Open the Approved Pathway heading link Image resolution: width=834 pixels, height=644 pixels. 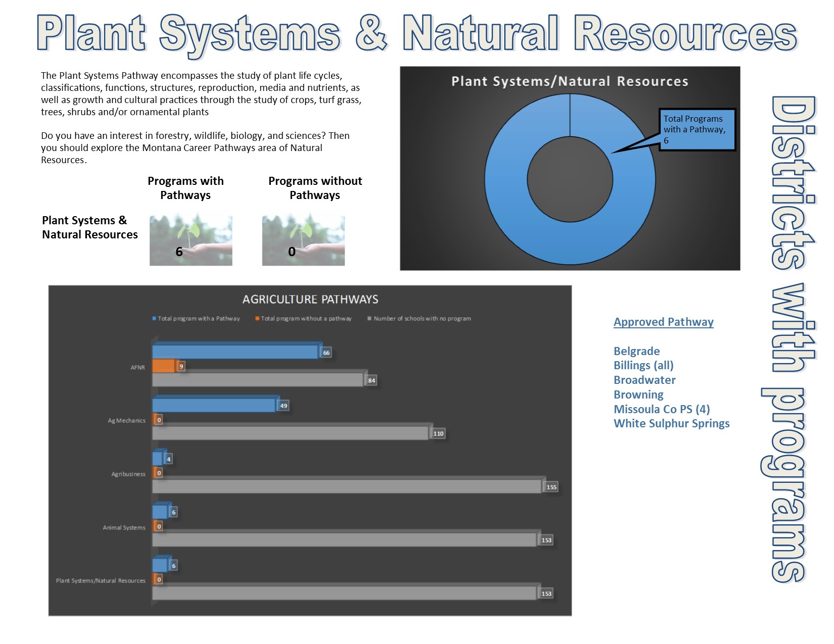(x=663, y=322)
